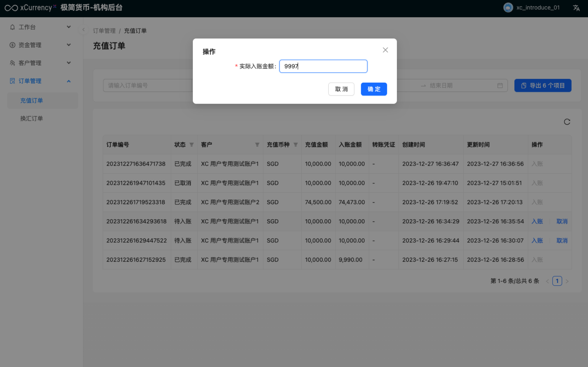Open the 状态 column filter icon

point(192,145)
